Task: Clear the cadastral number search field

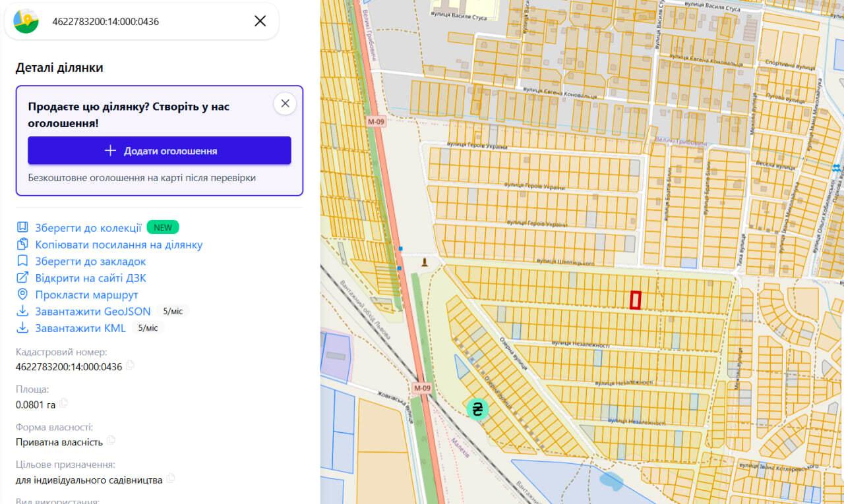Action: [x=260, y=21]
